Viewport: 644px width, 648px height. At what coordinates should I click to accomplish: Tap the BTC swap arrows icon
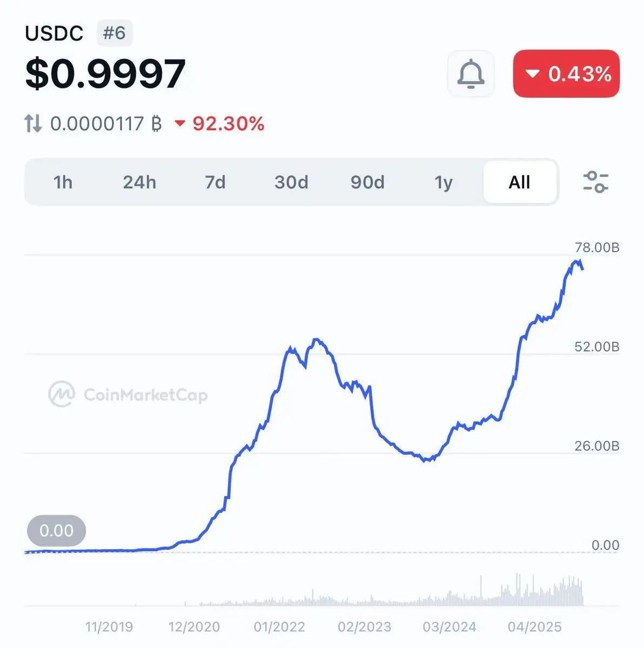(33, 124)
